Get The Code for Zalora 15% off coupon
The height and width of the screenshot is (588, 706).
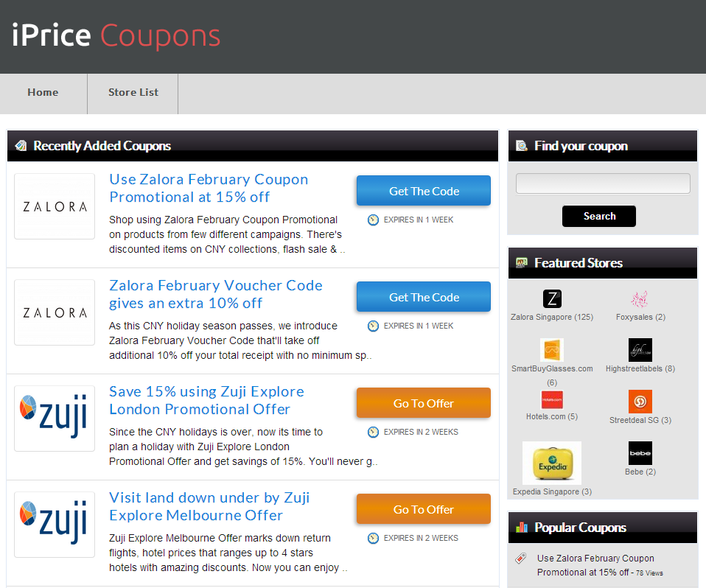[424, 191]
